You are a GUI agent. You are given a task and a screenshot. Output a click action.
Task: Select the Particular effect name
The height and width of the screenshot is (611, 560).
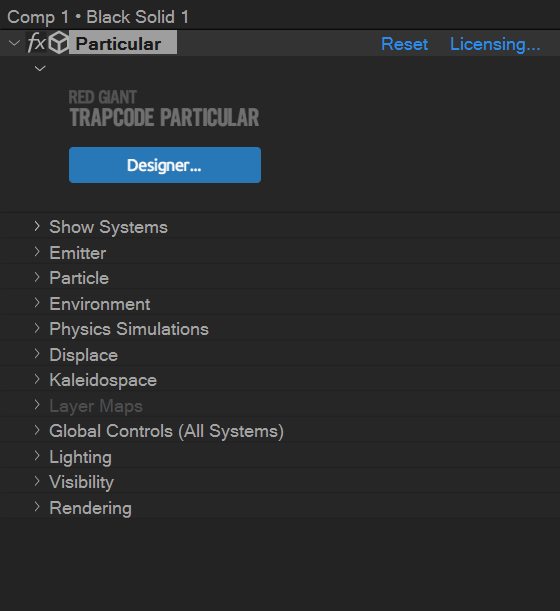(122, 43)
